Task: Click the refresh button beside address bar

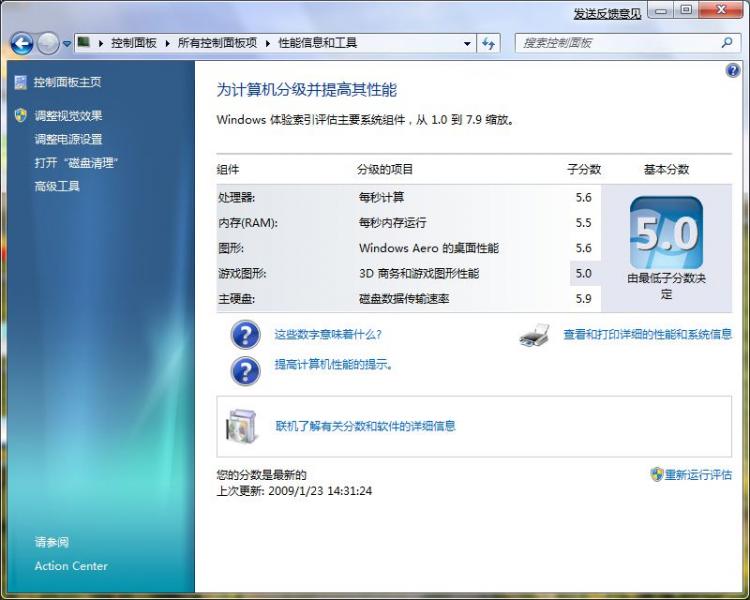Action: (488, 44)
